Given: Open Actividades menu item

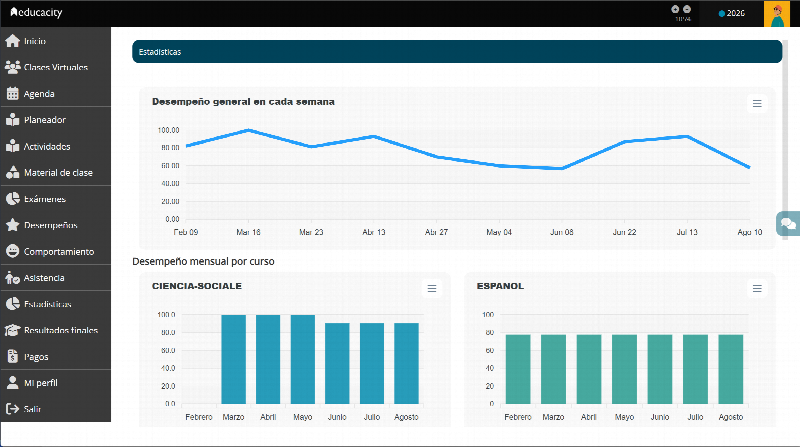Looking at the screenshot, I should (x=56, y=146).
